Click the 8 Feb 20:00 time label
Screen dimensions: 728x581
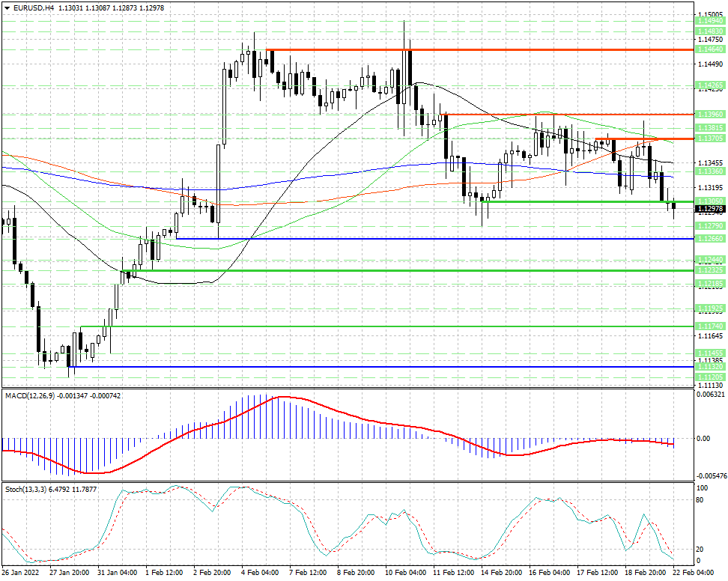(x=356, y=573)
